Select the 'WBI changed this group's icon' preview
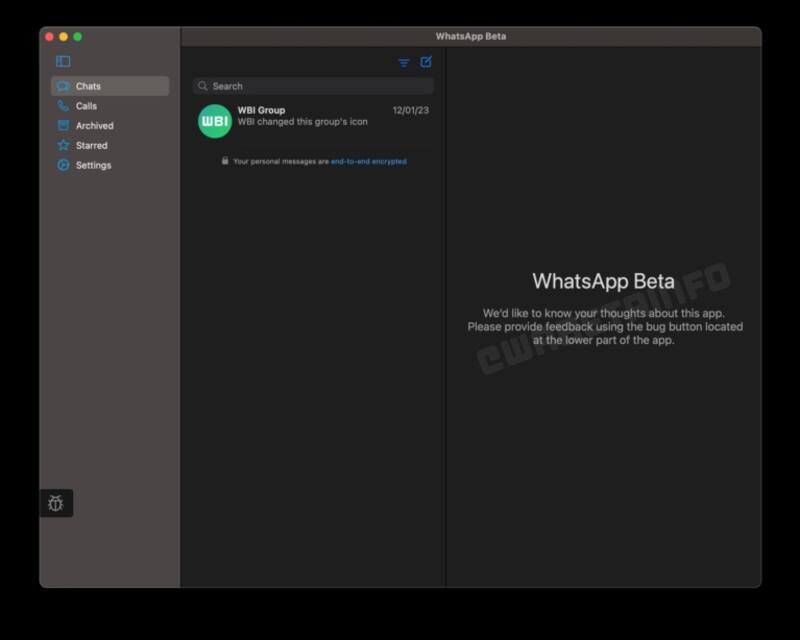The width and height of the screenshot is (800, 640). coord(302,122)
